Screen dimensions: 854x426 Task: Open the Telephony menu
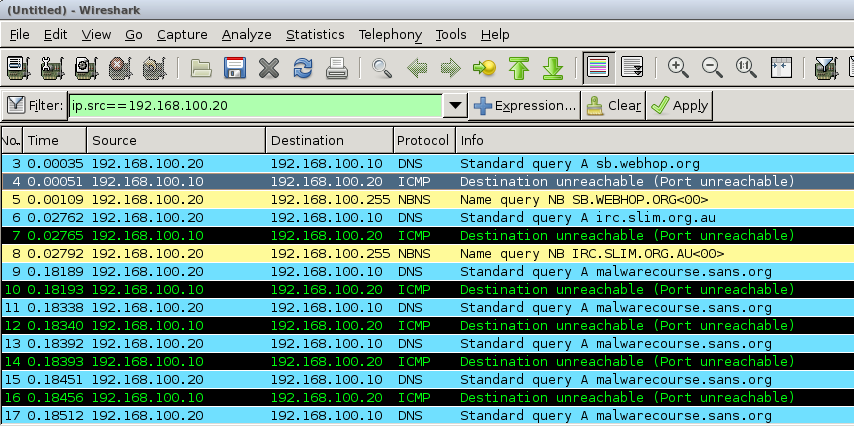click(x=391, y=35)
